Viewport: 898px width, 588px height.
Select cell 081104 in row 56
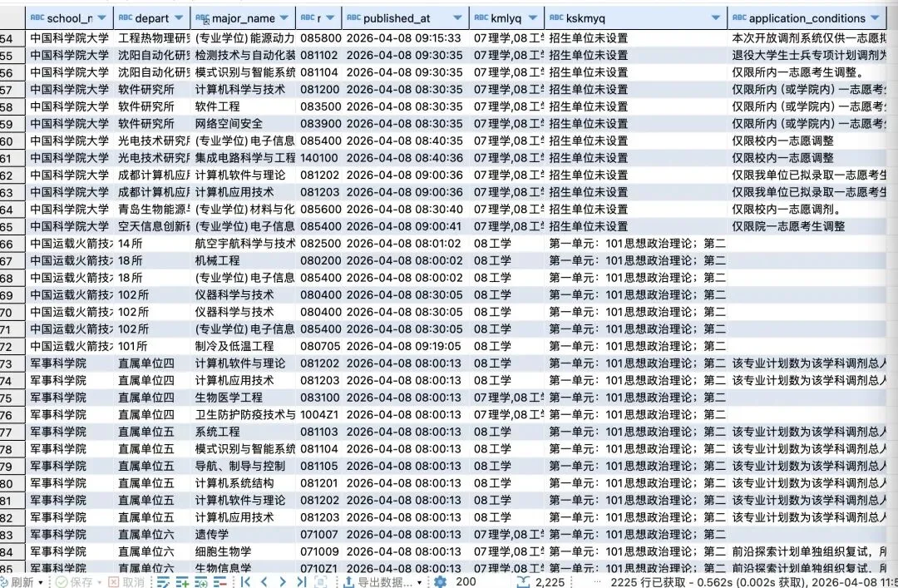[319, 72]
